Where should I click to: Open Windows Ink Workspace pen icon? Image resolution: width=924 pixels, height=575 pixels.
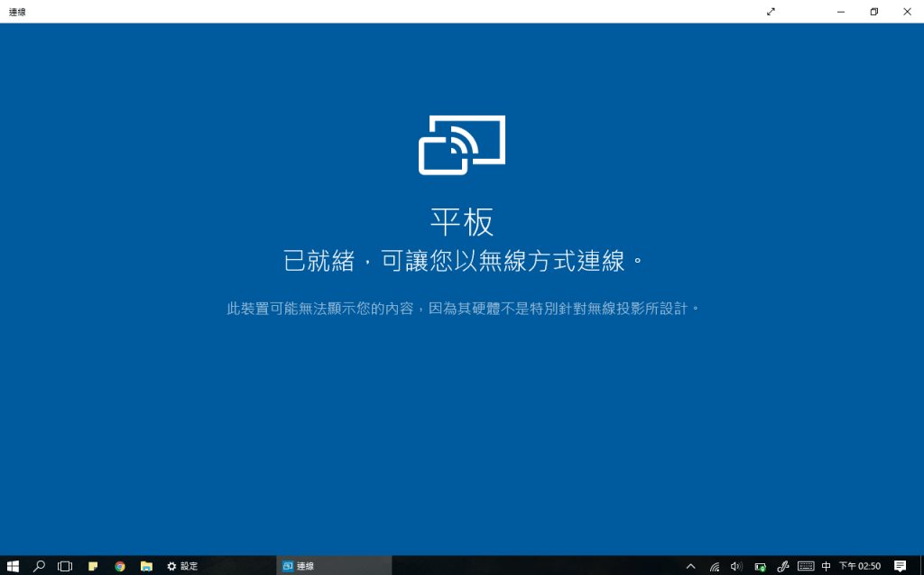tap(783, 566)
